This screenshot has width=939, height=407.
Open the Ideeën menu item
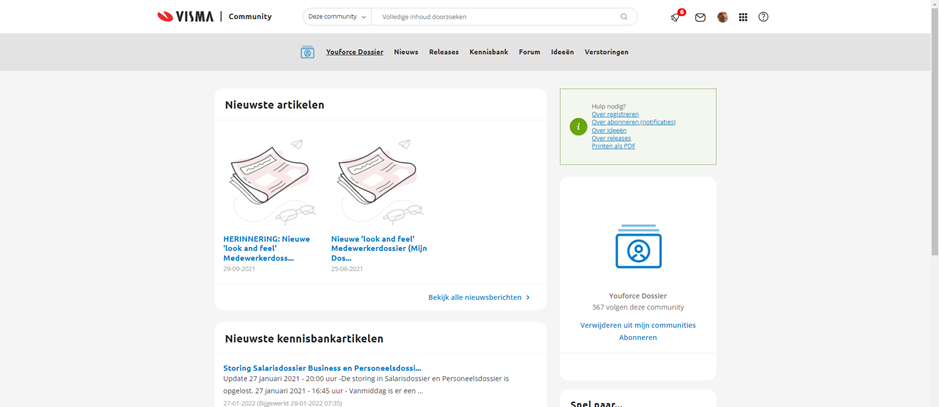point(562,52)
